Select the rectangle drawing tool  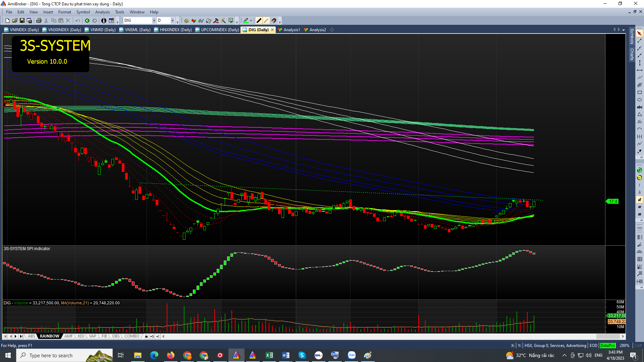pyautogui.click(x=640, y=93)
